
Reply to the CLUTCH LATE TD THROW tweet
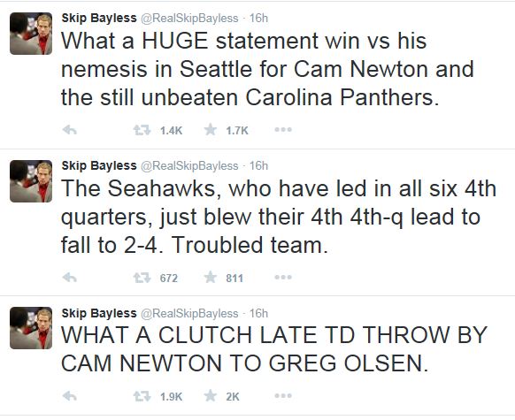(x=70, y=396)
